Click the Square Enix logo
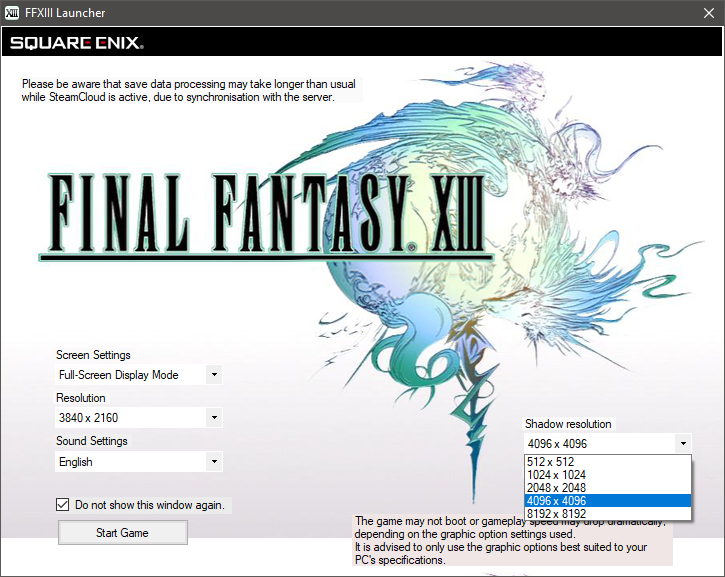 click(x=77, y=43)
